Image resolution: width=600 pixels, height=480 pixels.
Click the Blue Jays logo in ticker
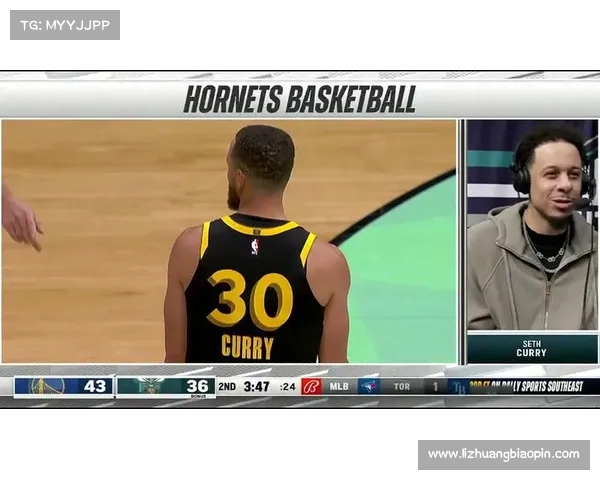[369, 387]
